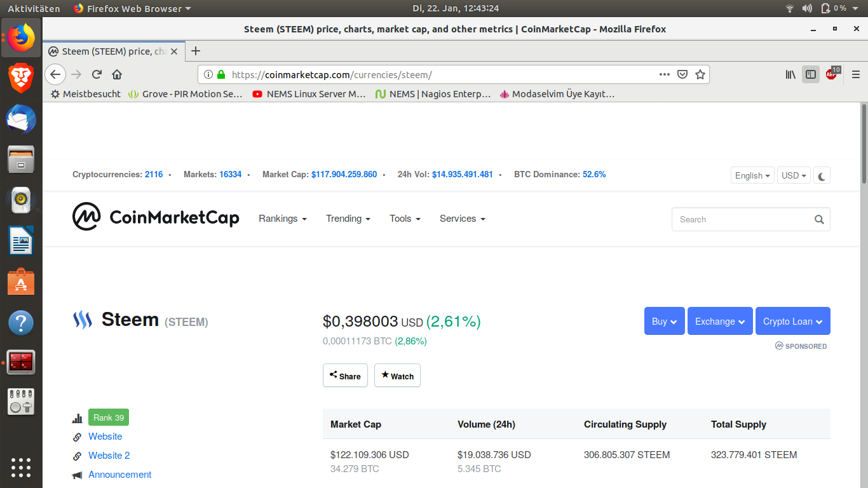The width and height of the screenshot is (868, 488).
Task: Open the clock and calendar in top bar
Action: [455, 8]
